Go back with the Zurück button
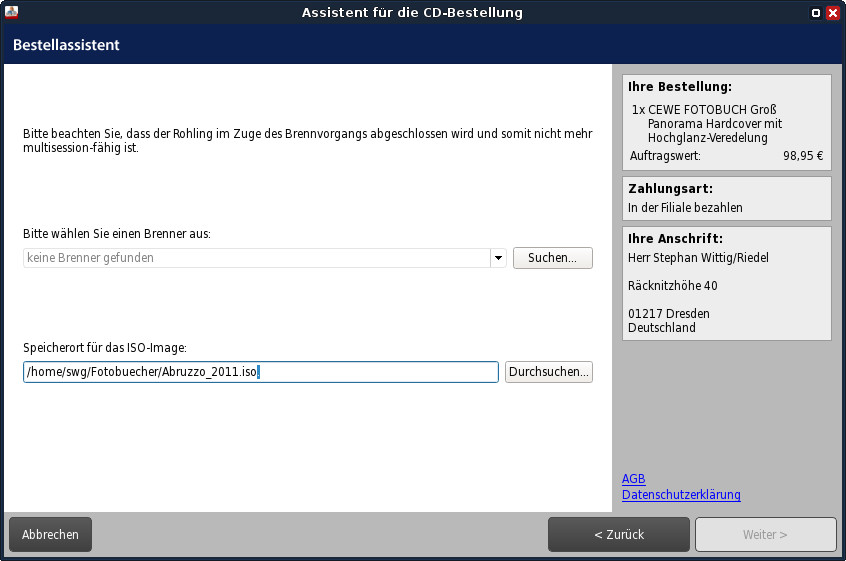 [619, 534]
